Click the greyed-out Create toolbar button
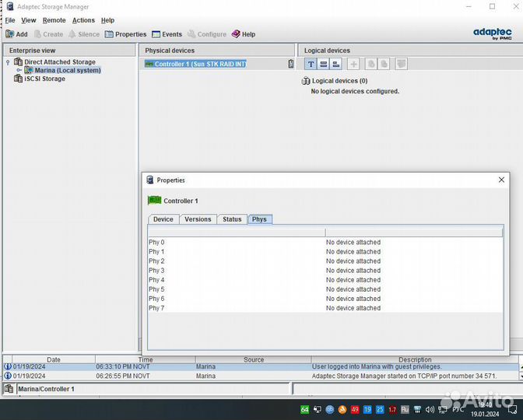This screenshot has height=420, width=523. click(49, 34)
